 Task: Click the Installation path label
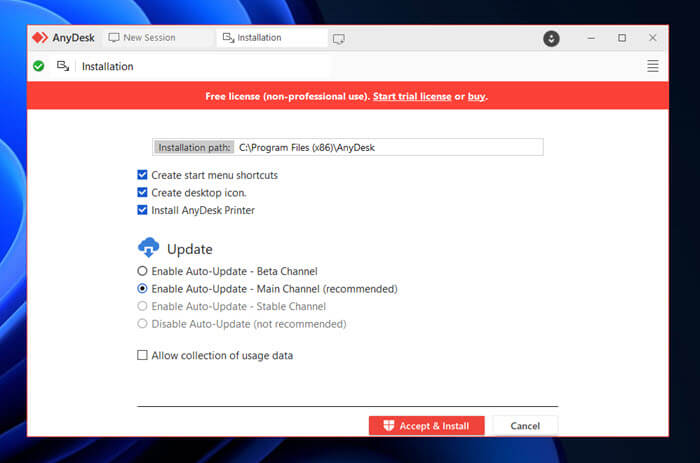194,147
